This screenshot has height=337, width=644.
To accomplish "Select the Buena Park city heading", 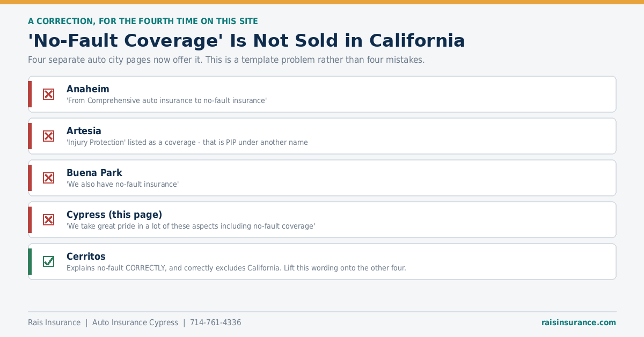I will click(x=94, y=173).
